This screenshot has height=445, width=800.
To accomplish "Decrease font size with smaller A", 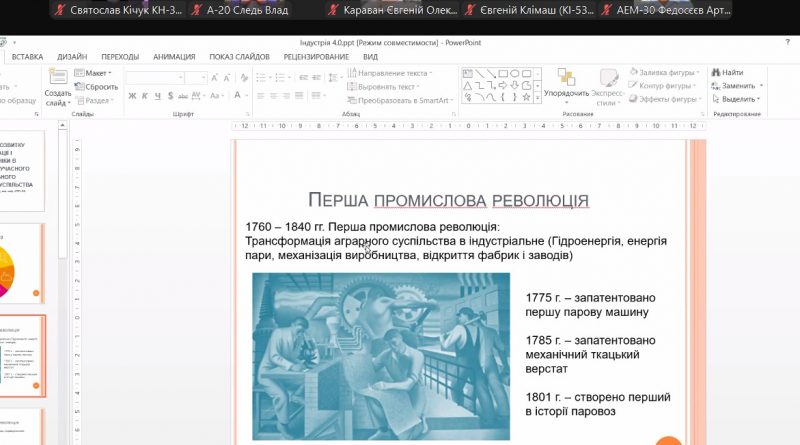I will point(227,78).
